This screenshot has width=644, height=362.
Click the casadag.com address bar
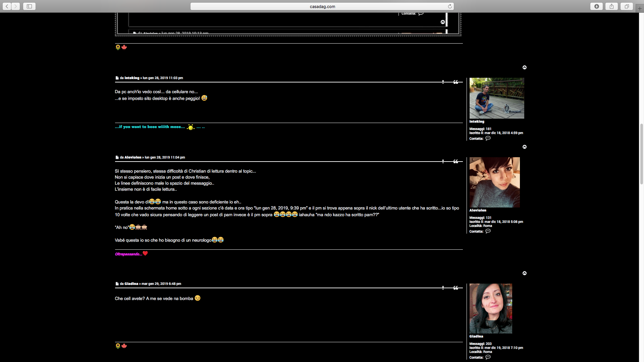click(322, 6)
